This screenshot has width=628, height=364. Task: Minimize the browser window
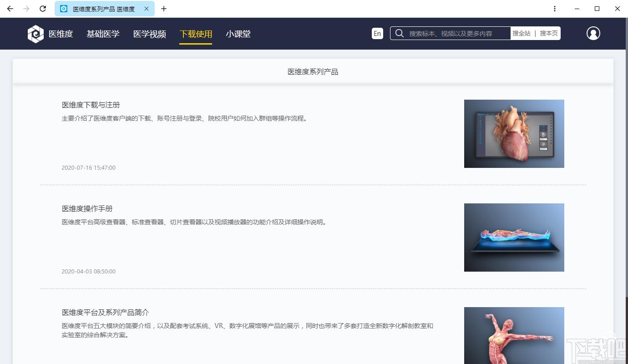coord(577,9)
